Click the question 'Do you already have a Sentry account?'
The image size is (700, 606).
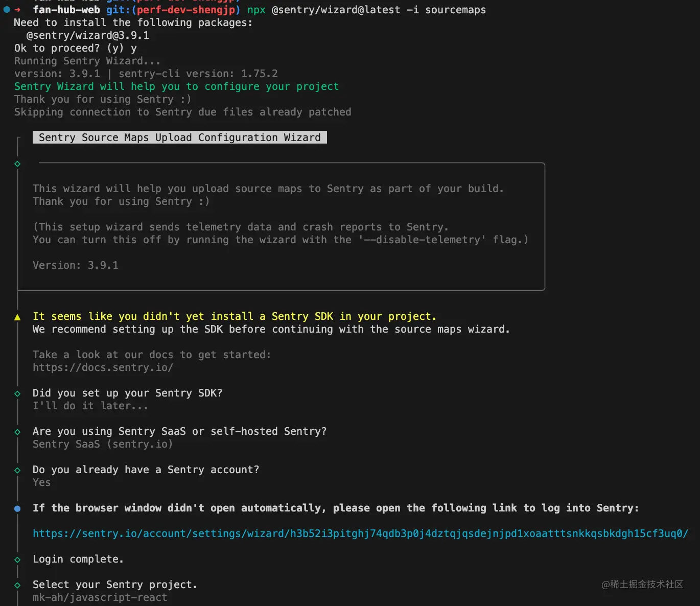click(146, 470)
